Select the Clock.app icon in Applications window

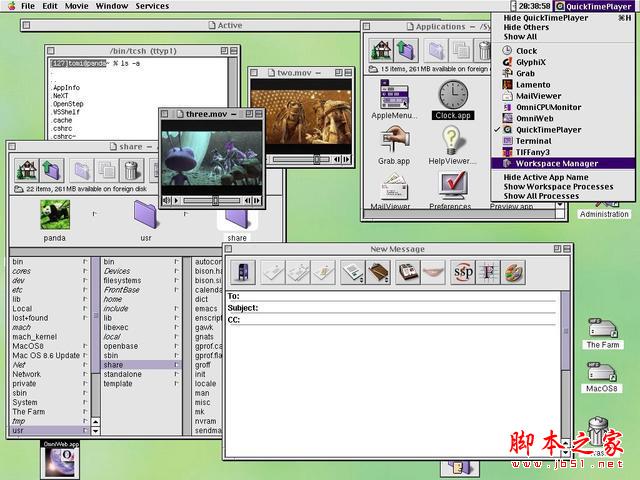click(x=453, y=95)
